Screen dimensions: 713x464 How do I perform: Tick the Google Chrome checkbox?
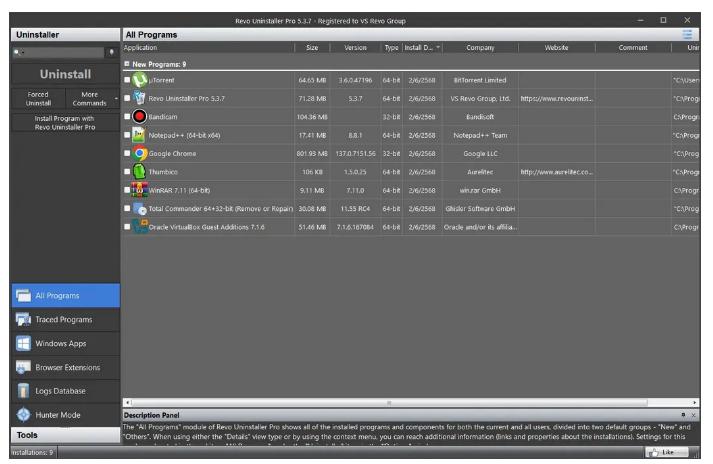[127, 153]
